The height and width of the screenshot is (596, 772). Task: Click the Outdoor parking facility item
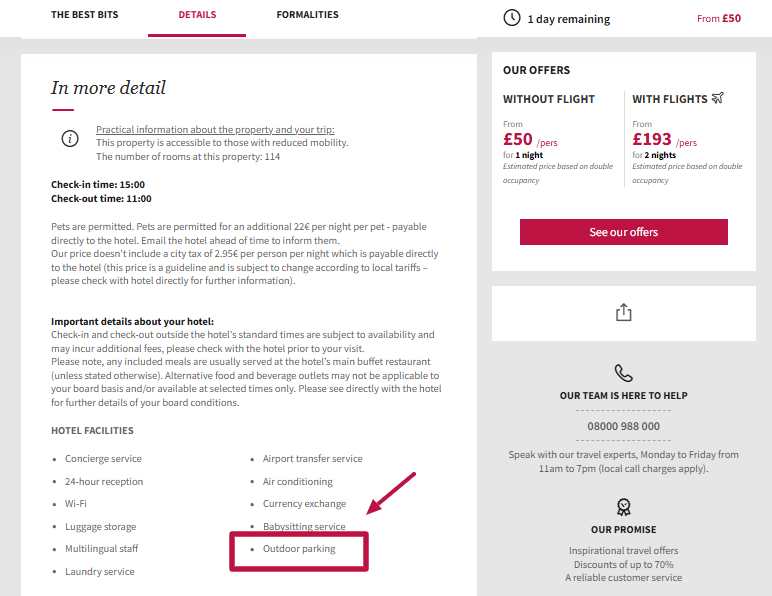299,549
